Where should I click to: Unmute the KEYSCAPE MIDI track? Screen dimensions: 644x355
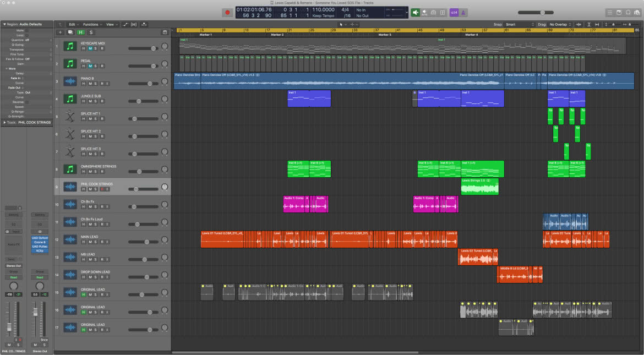click(90, 48)
